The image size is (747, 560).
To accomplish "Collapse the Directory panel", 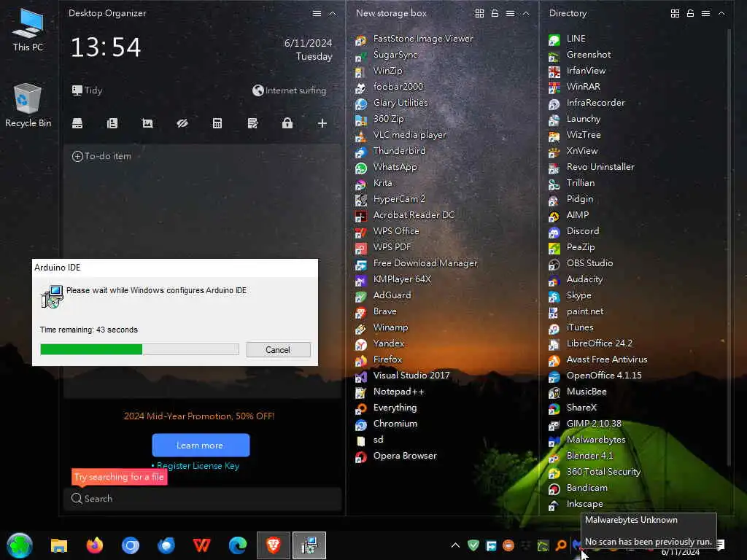I will click(x=721, y=14).
